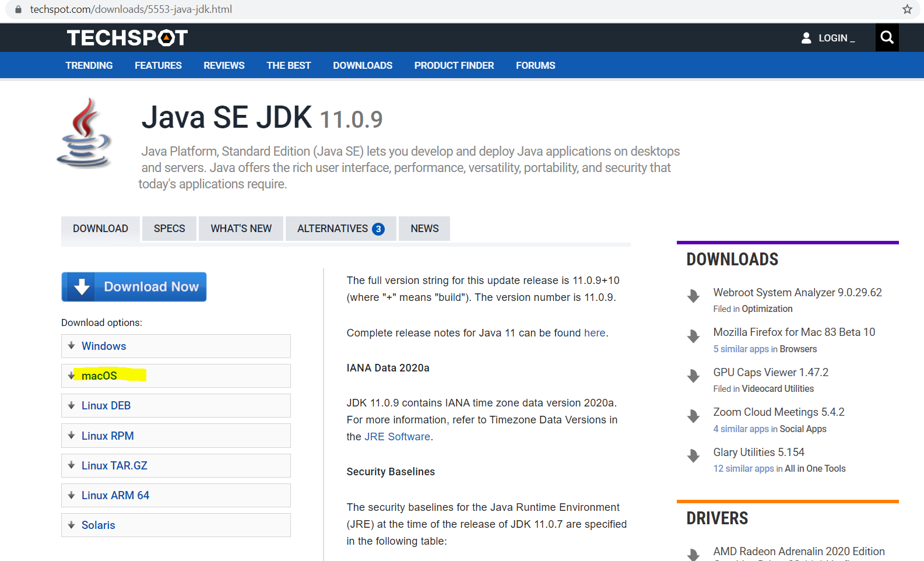Open the What's New tab

(241, 229)
